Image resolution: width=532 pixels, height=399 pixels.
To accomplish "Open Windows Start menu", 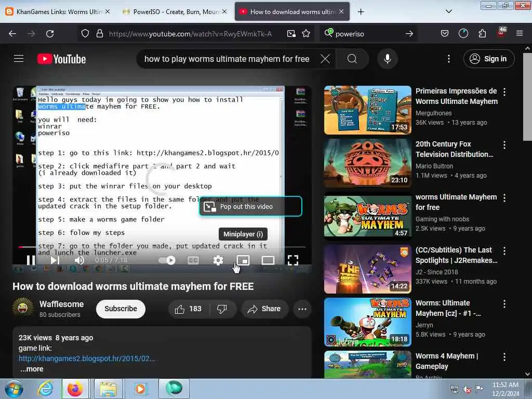I will pos(14,389).
